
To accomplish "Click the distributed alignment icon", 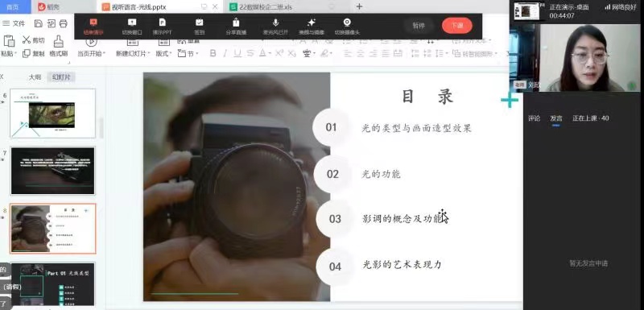I will tap(398, 53).
